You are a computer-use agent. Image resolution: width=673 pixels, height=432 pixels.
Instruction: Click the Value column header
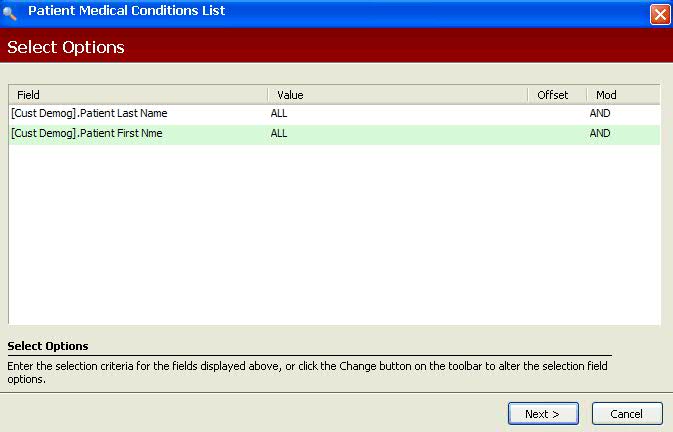pos(397,95)
